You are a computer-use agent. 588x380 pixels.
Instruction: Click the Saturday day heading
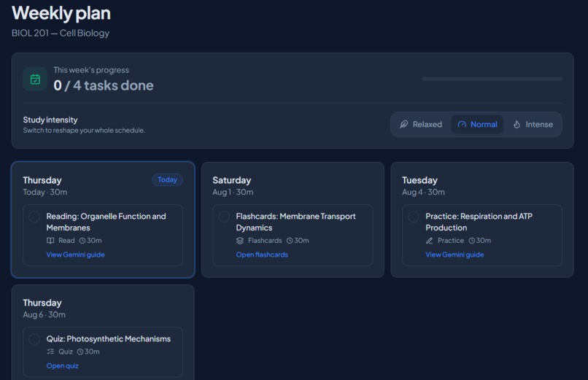[x=232, y=180]
